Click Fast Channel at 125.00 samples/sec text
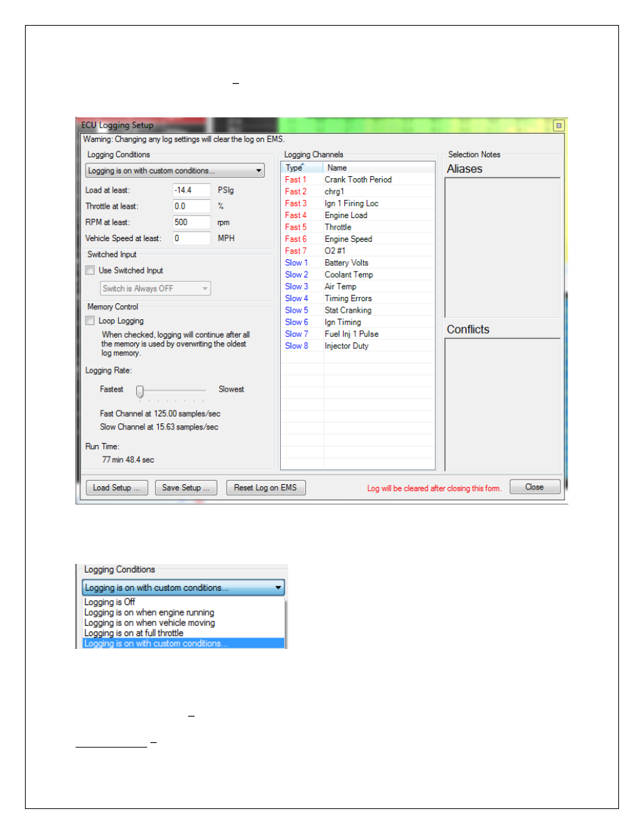This screenshot has height=834, width=644. point(160,414)
